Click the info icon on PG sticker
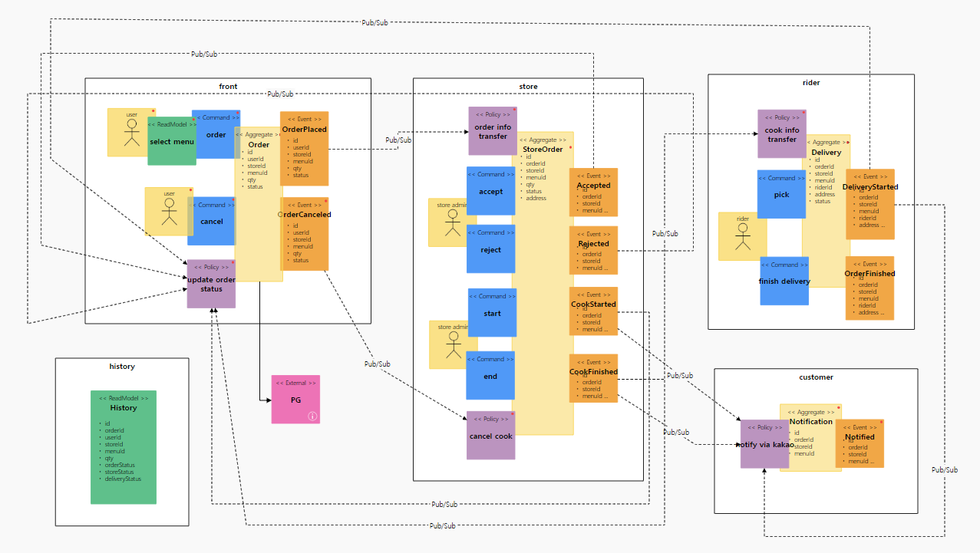Screen dimensions: 980x553 coord(312,416)
